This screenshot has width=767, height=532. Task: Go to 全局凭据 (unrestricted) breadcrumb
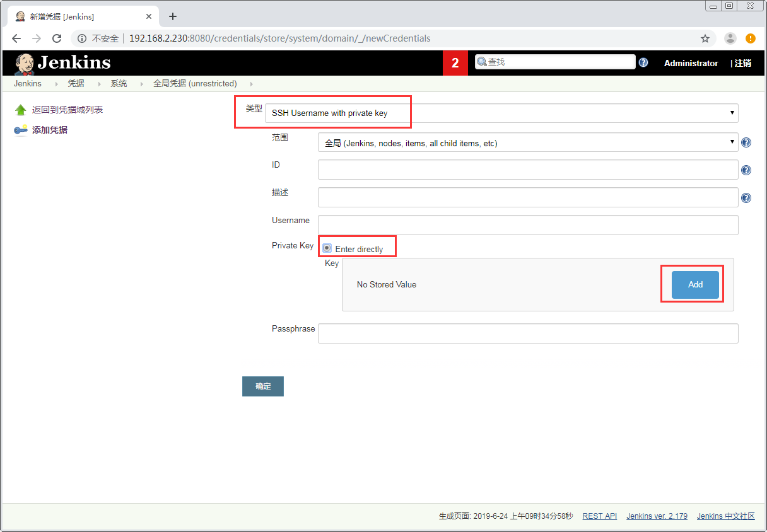pyautogui.click(x=195, y=83)
